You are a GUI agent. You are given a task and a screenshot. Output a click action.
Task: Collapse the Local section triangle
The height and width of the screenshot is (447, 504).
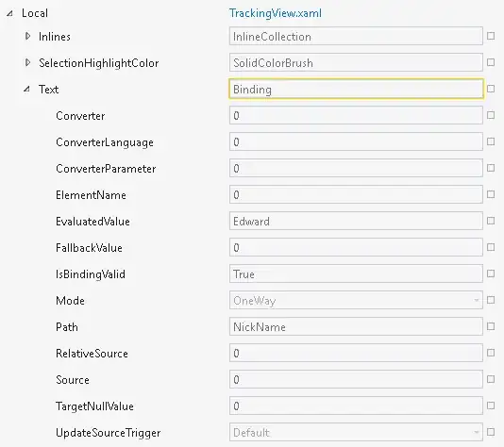point(10,13)
